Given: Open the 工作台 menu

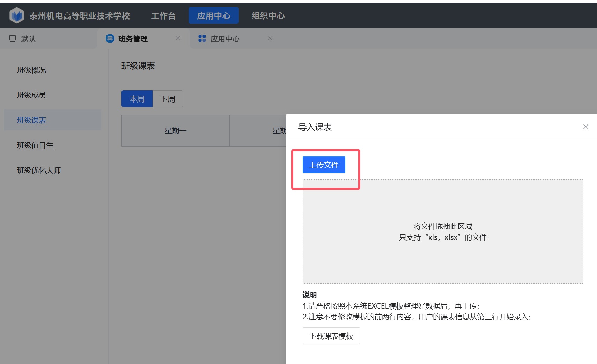Looking at the screenshot, I should tap(163, 15).
